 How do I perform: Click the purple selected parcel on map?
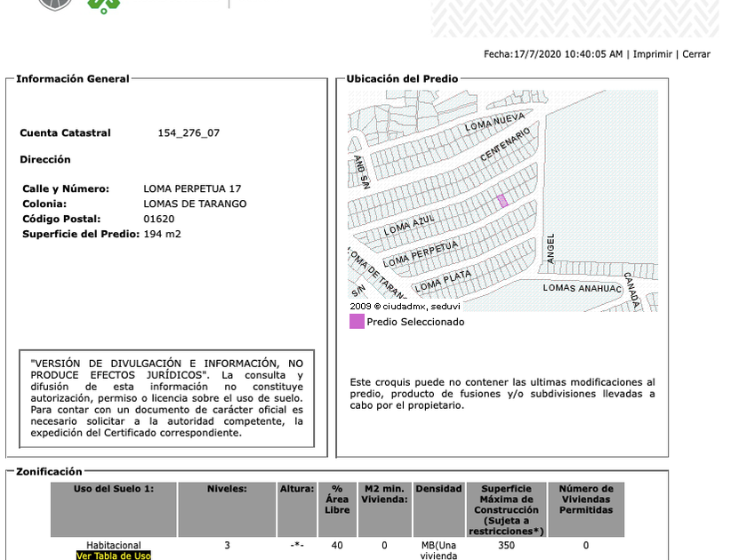(502, 201)
